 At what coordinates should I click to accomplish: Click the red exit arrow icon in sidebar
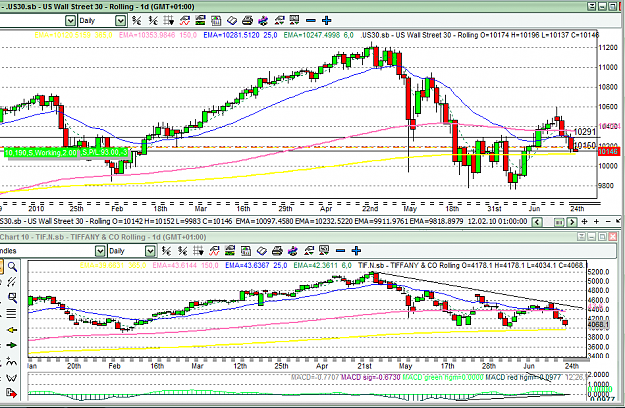pyautogui.click(x=12, y=394)
